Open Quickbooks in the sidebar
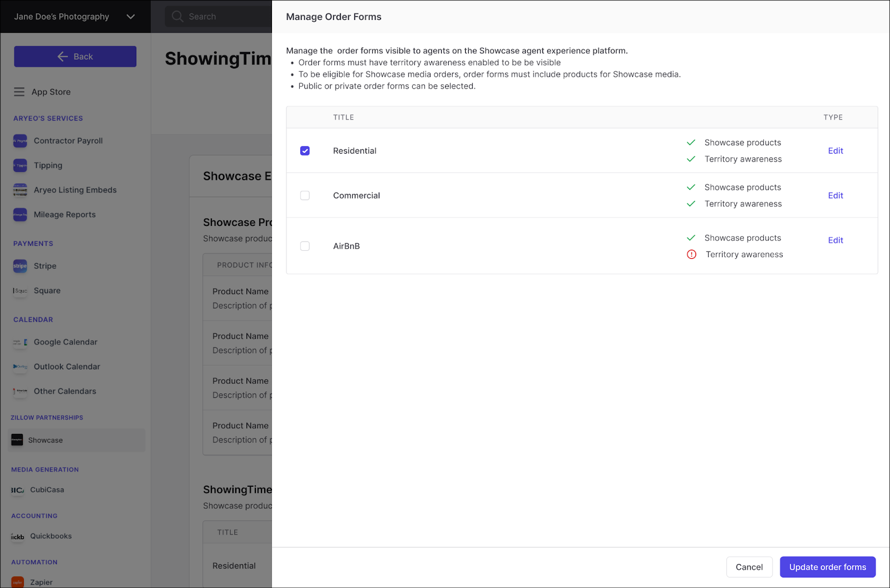Image resolution: width=890 pixels, height=588 pixels. (x=51, y=536)
